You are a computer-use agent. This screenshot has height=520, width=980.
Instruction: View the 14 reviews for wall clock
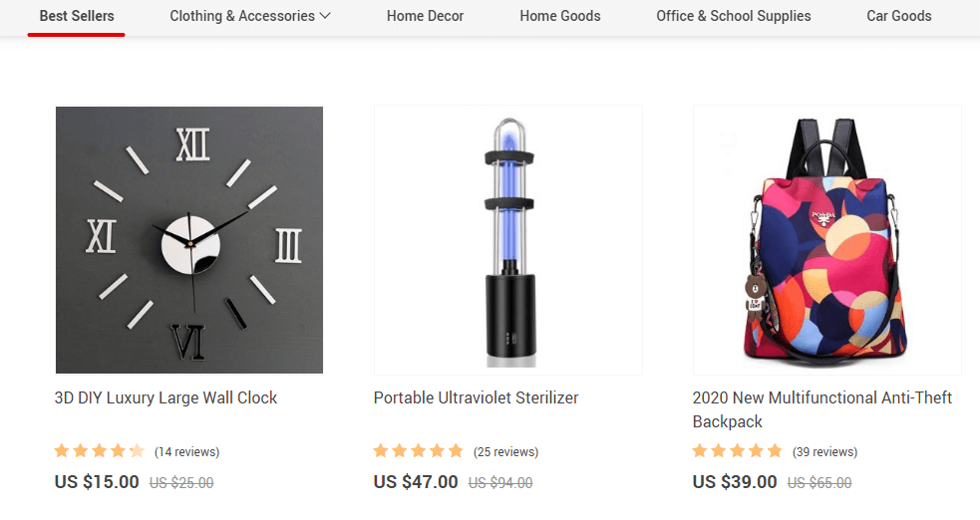tap(186, 452)
